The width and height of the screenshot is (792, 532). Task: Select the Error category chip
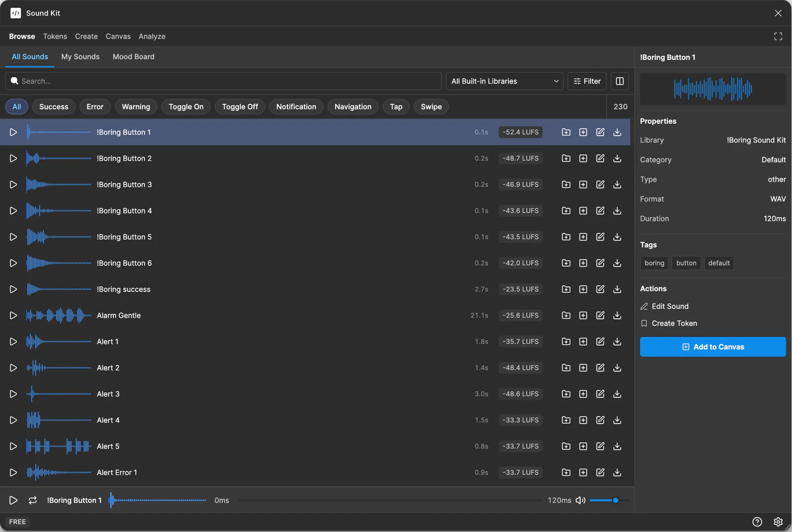(95, 107)
